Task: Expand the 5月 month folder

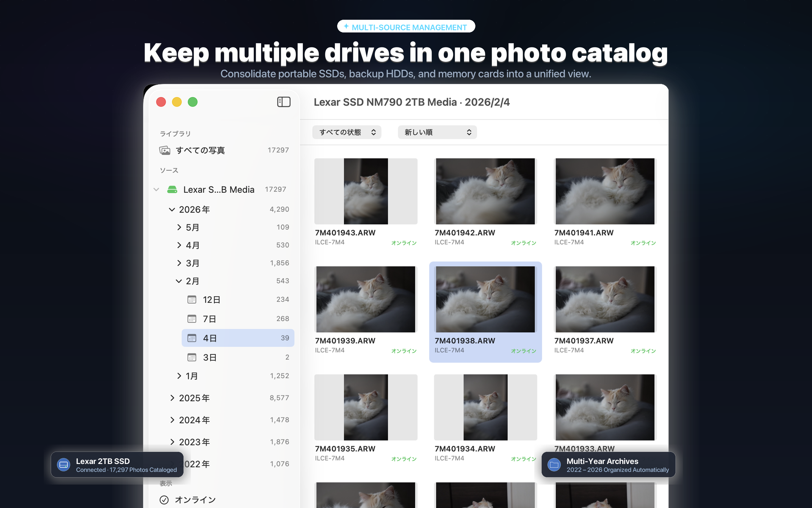Action: [x=179, y=227]
